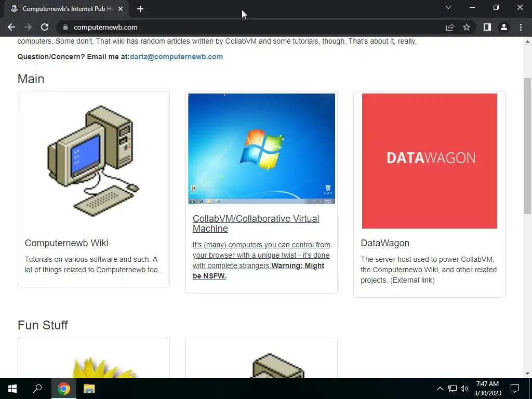Click the 'Fun Stuff' section heading
532x399 pixels.
tap(43, 325)
